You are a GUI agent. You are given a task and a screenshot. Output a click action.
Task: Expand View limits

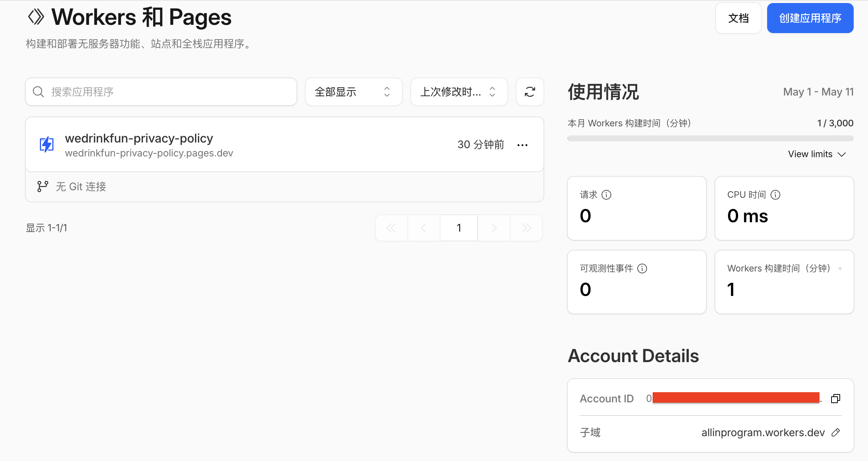tap(817, 154)
